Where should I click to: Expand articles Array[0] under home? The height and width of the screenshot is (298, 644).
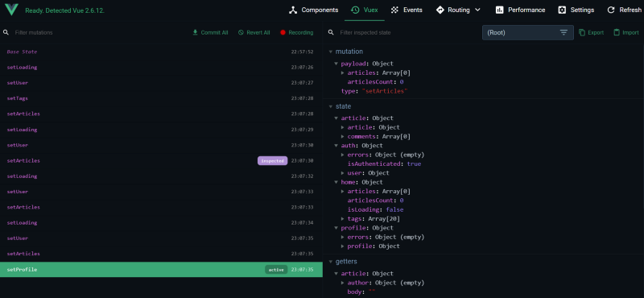343,191
